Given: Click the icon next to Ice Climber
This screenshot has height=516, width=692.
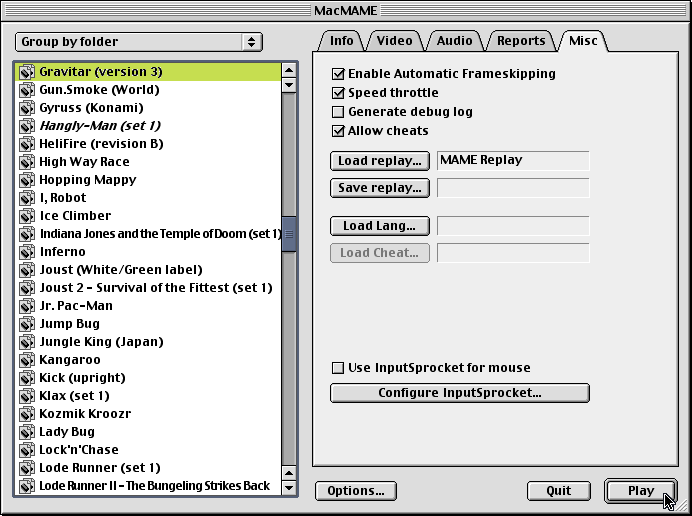Looking at the screenshot, I should click(28, 216).
